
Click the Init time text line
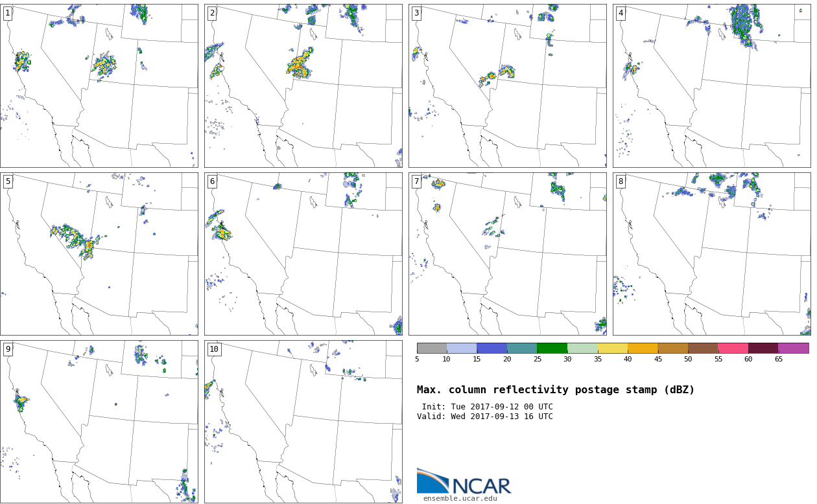coord(487,407)
